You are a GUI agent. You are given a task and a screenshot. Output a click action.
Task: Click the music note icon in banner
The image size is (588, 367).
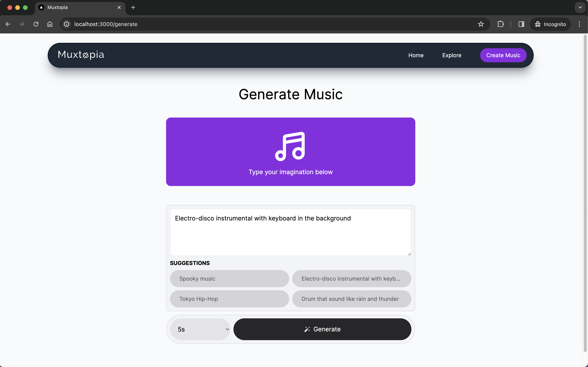pyautogui.click(x=290, y=146)
